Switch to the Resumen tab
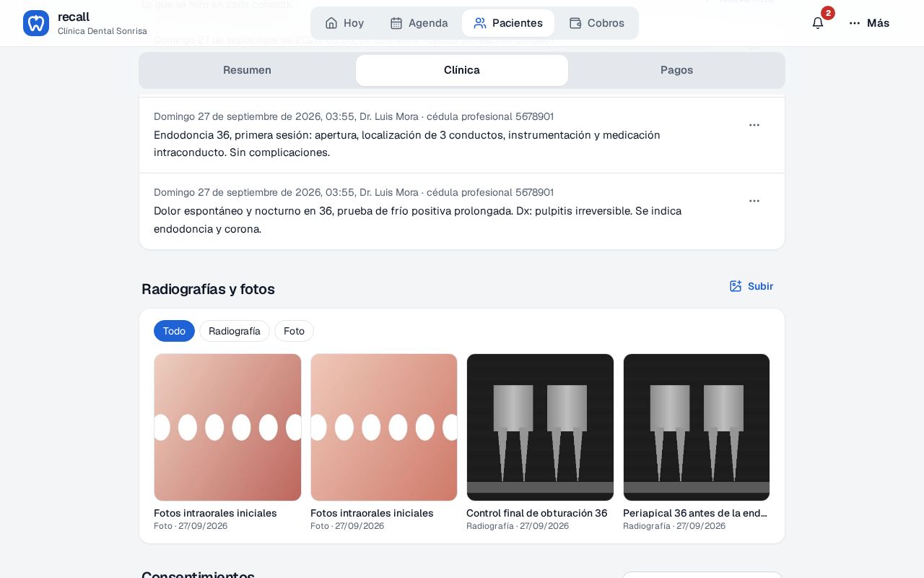Viewport: 924px width, 578px height. (x=247, y=70)
